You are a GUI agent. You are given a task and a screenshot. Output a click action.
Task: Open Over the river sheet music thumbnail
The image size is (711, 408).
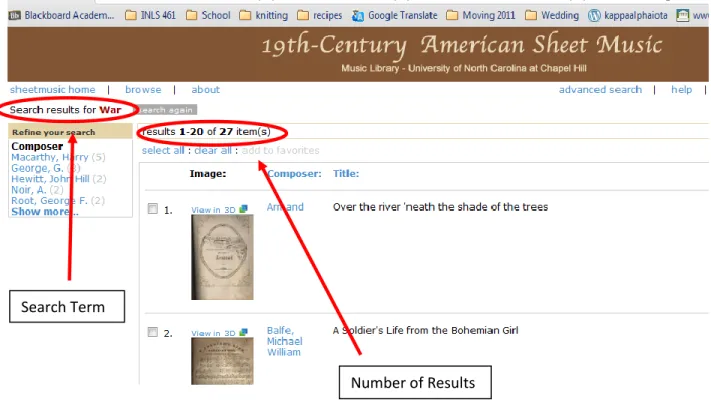point(222,257)
